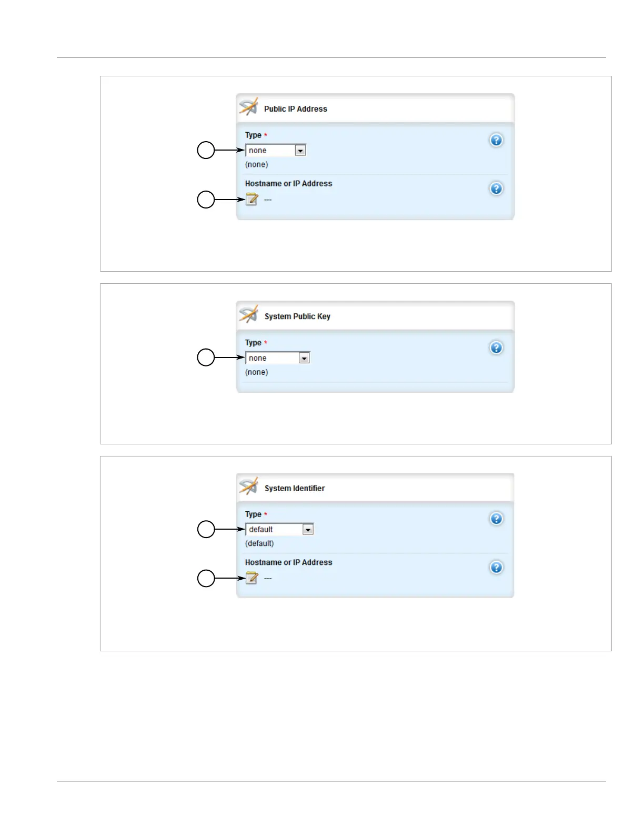This screenshot has height=834, width=644.
Task: Click the System Public Key panel title
Action: [297, 316]
